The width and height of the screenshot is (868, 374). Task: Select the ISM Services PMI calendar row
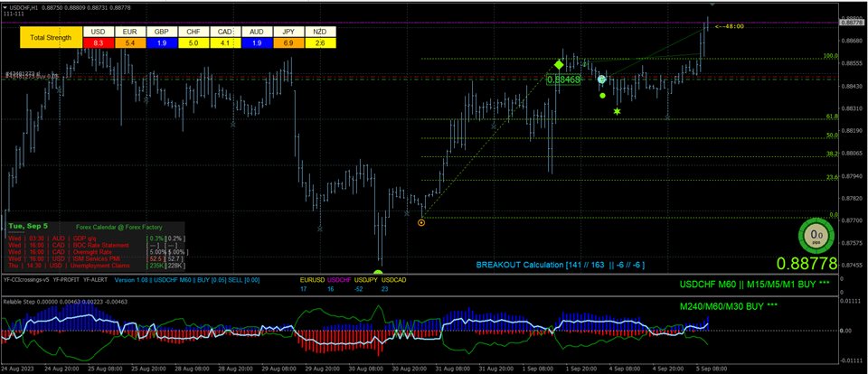pos(97,258)
